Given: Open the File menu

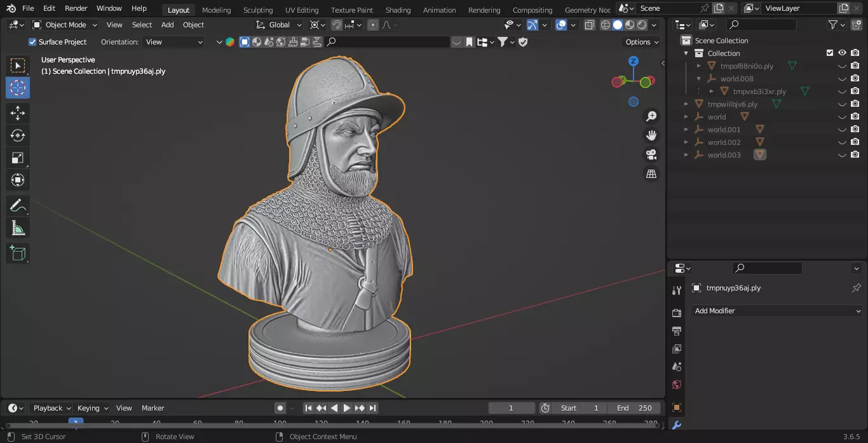Looking at the screenshot, I should point(28,8).
